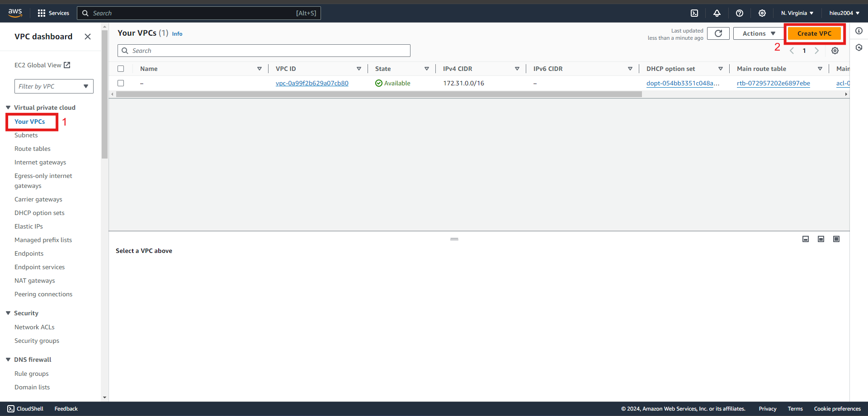Click the Create VPC button
This screenshot has height=416, width=868.
click(x=814, y=33)
